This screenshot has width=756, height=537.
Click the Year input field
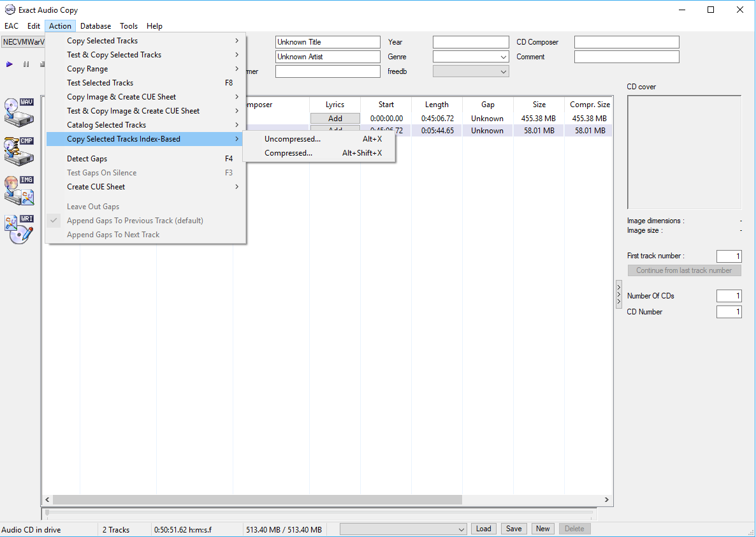470,42
